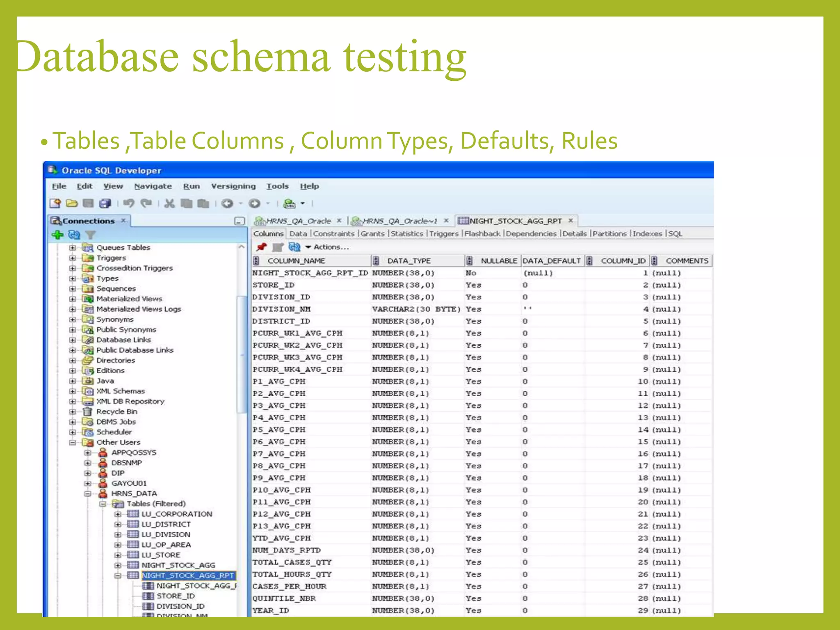Click Refresh icon in Connections panel

coord(74,235)
